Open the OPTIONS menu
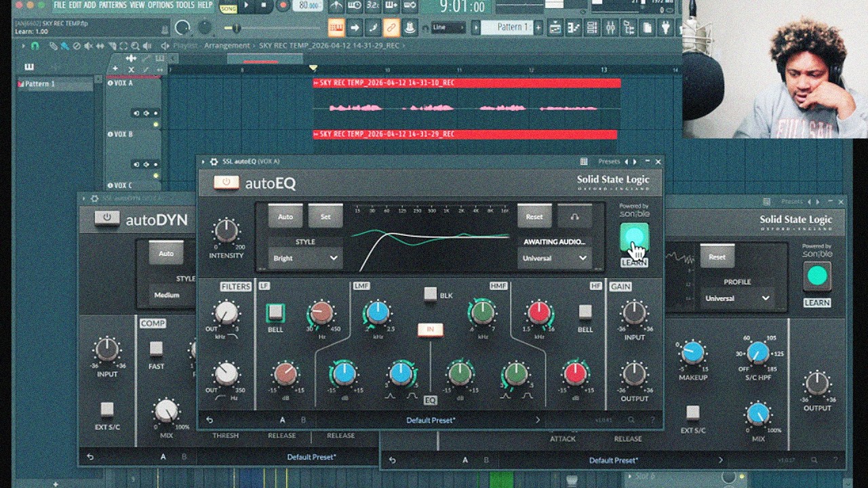This screenshot has height=488, width=868. click(x=161, y=5)
